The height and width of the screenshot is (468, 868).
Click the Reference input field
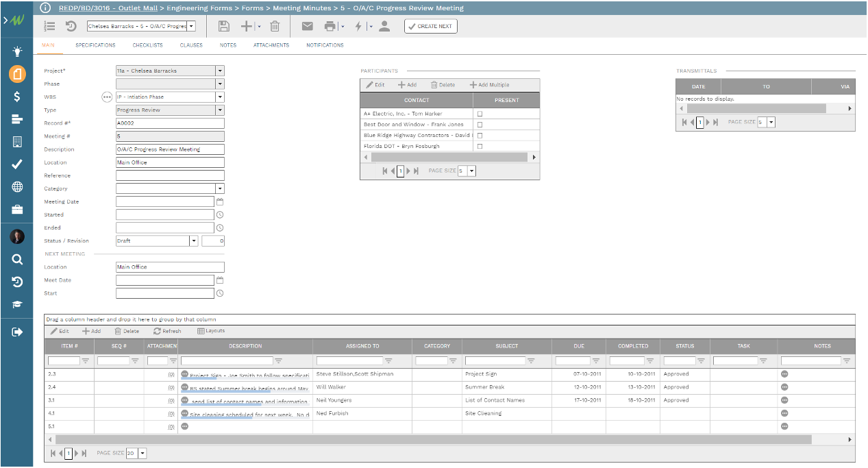170,176
